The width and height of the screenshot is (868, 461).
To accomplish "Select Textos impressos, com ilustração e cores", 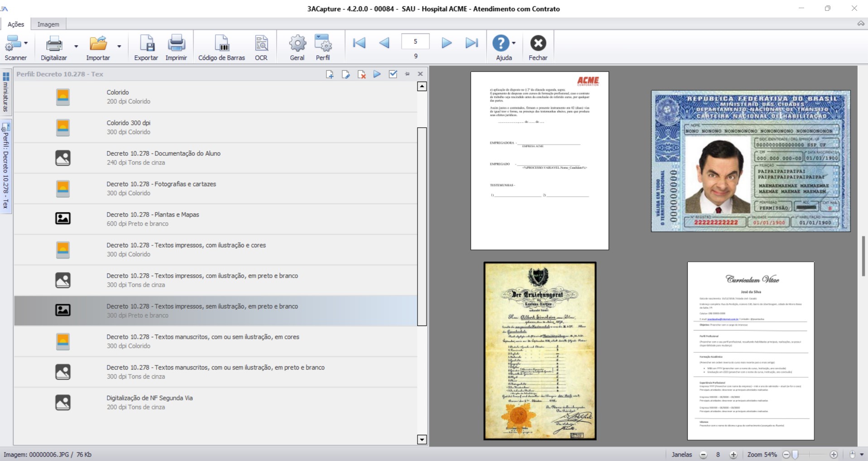I will 216,250.
